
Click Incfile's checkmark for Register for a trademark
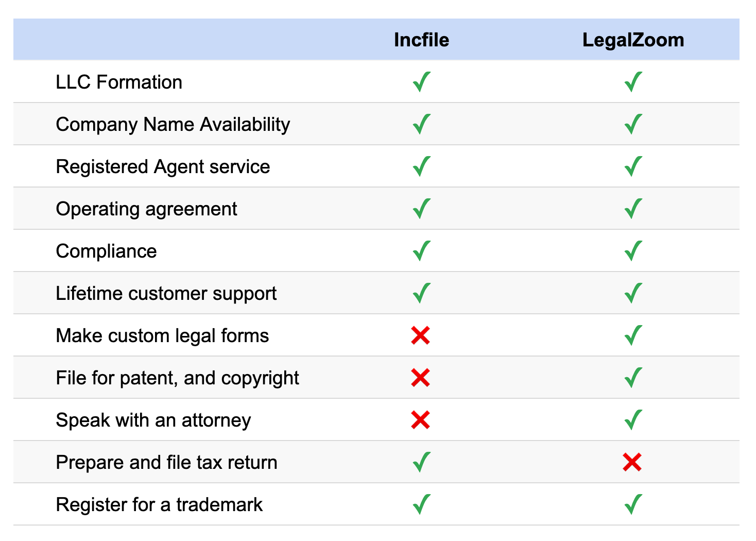click(421, 504)
